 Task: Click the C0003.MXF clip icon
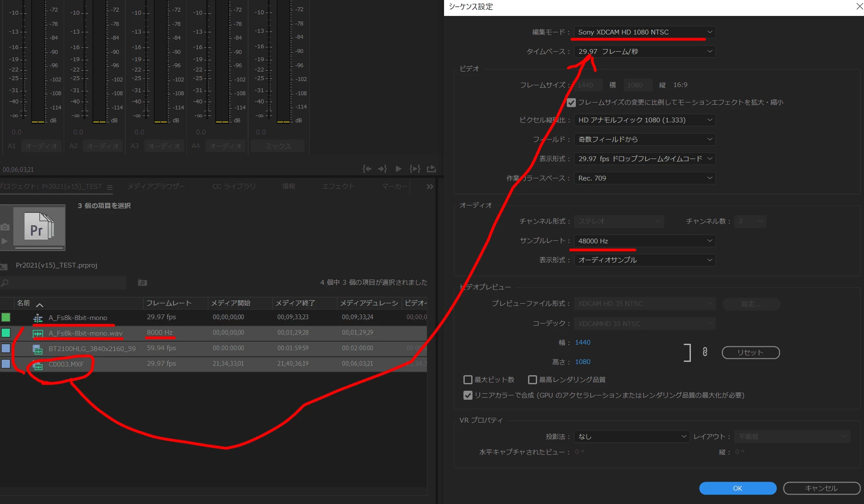coord(38,365)
